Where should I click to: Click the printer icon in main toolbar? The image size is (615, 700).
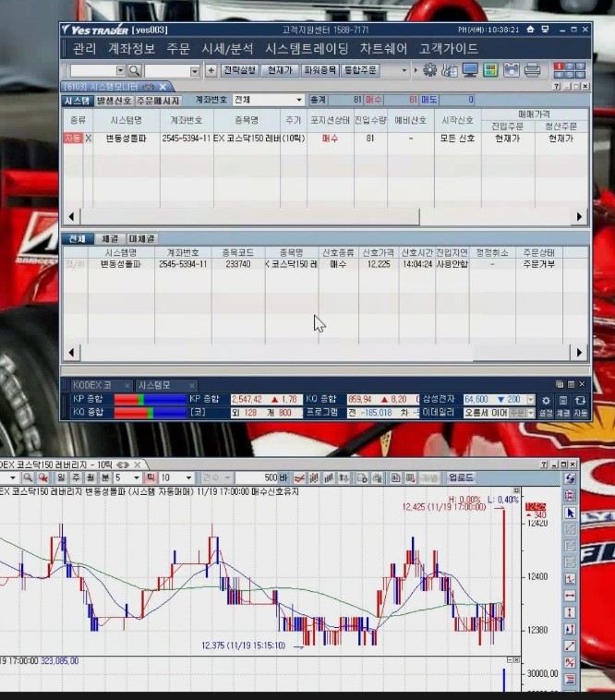click(532, 70)
